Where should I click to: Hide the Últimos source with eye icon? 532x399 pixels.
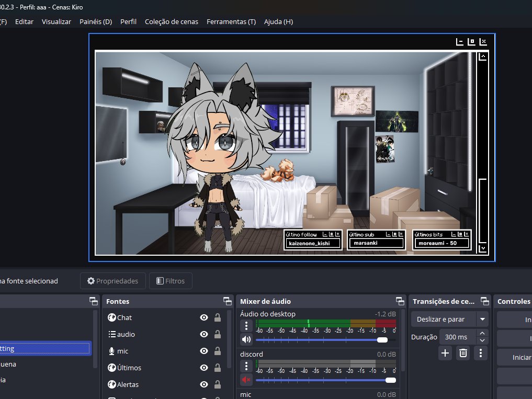tap(204, 368)
